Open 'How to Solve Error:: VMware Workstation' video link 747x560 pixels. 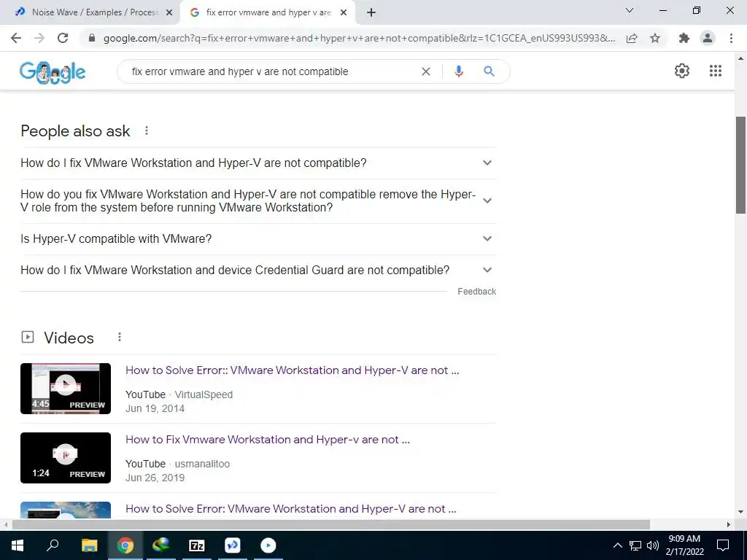pos(292,370)
